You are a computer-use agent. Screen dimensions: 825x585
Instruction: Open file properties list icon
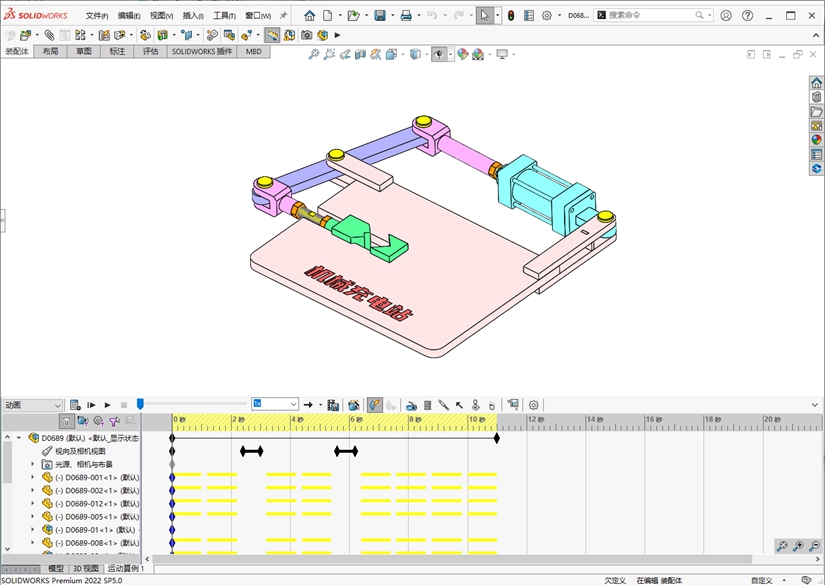529,16
